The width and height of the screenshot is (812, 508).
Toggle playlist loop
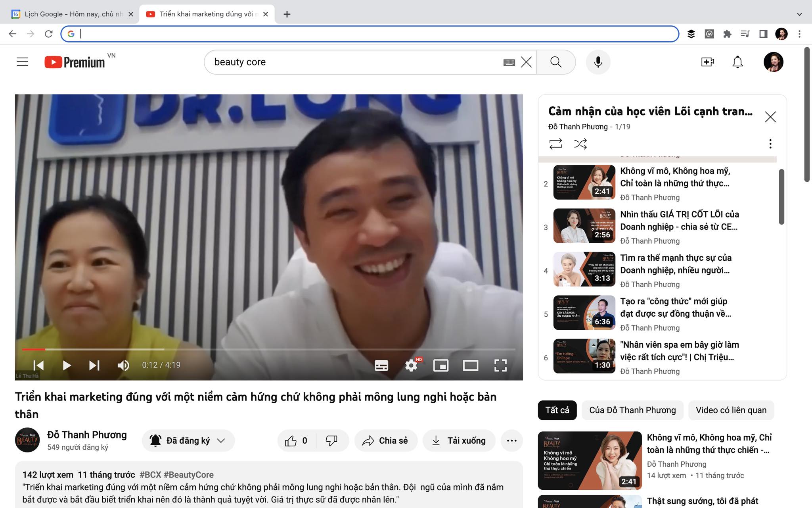tap(556, 143)
